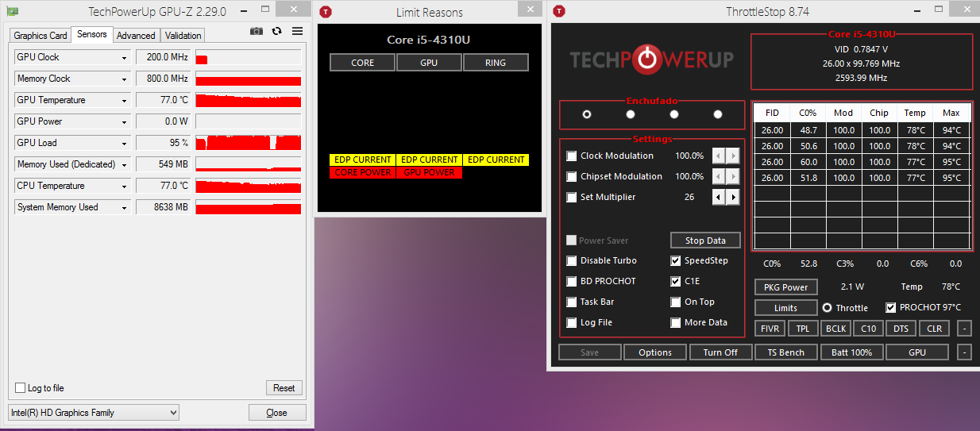
Task: Open the GPU-Z hamburger menu
Action: coord(297,31)
